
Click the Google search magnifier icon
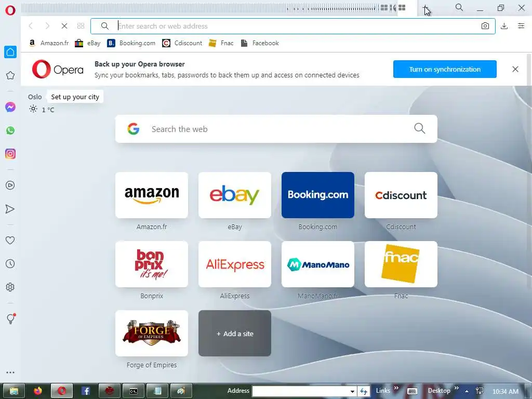(419, 128)
